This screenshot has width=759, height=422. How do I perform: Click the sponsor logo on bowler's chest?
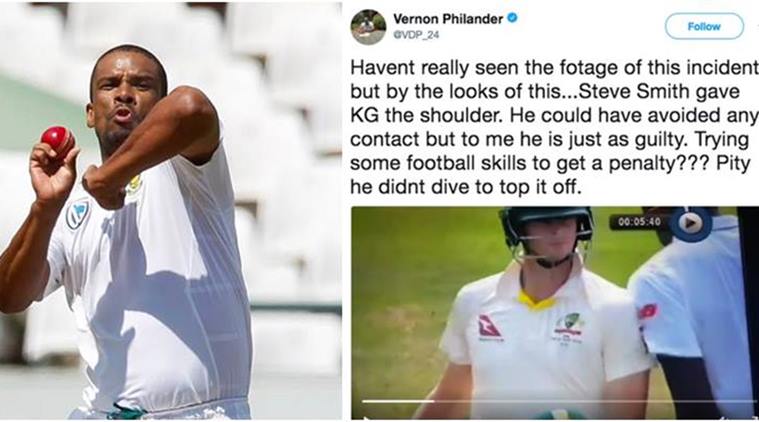tap(77, 214)
